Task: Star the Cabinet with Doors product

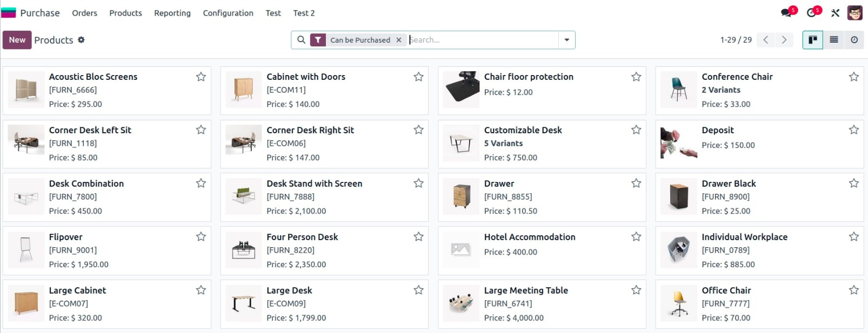Action: [418, 77]
